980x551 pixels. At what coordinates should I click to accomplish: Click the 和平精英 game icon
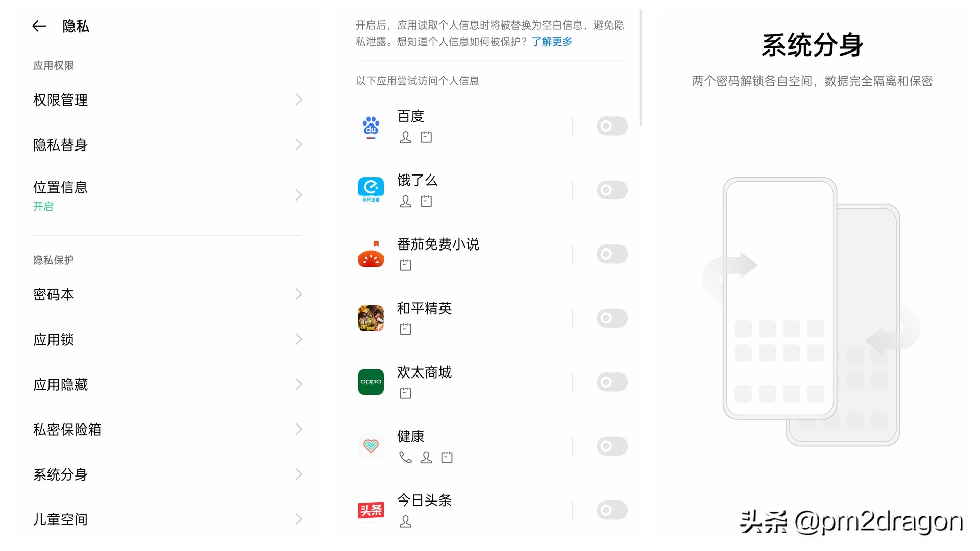pyautogui.click(x=371, y=317)
